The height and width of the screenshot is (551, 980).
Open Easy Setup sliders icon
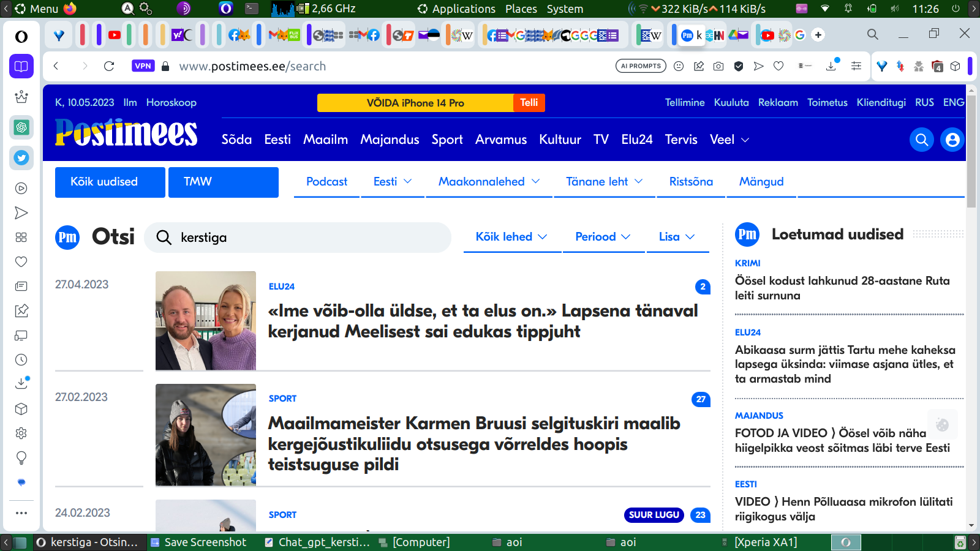point(856,66)
